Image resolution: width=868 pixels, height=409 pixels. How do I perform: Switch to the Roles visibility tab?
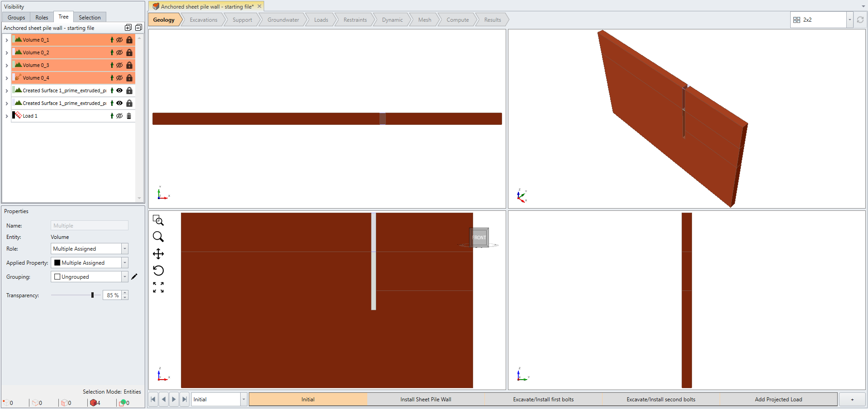click(42, 18)
